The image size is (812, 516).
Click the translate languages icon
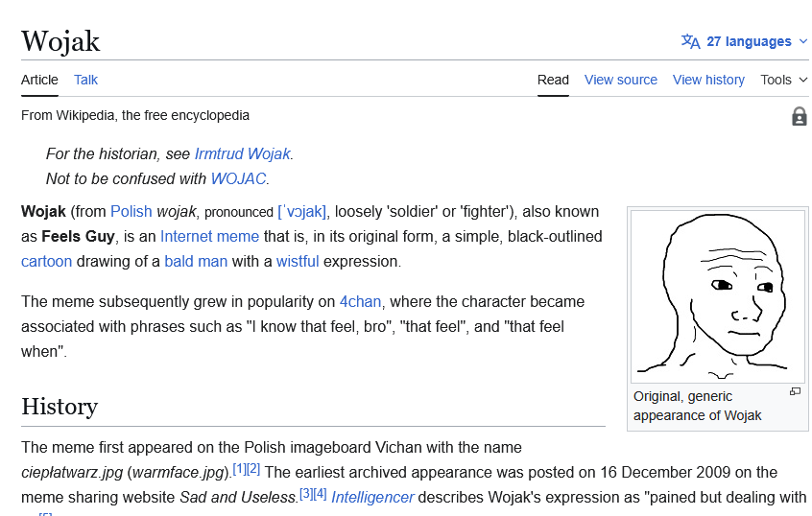690,41
